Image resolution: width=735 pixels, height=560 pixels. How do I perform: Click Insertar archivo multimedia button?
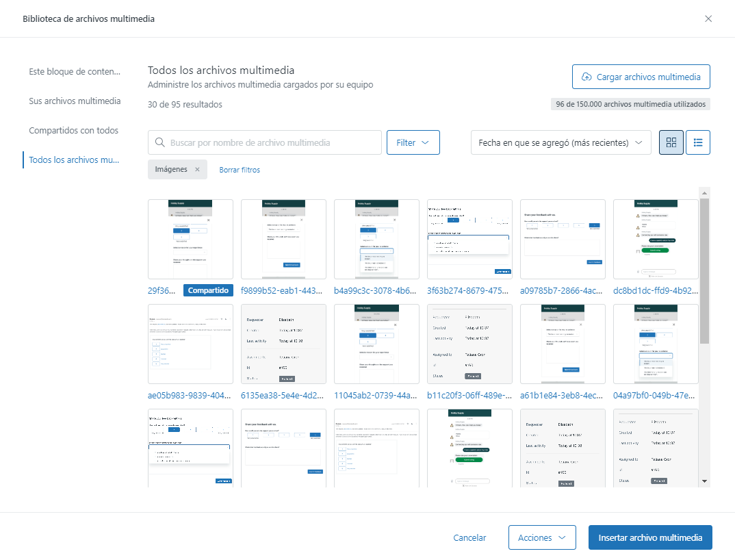(650, 537)
